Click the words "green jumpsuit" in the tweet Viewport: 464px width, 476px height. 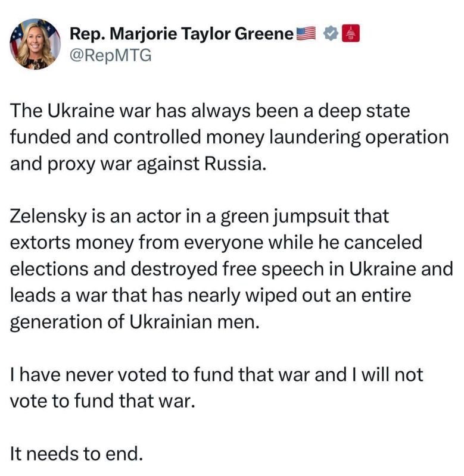pyautogui.click(x=285, y=217)
